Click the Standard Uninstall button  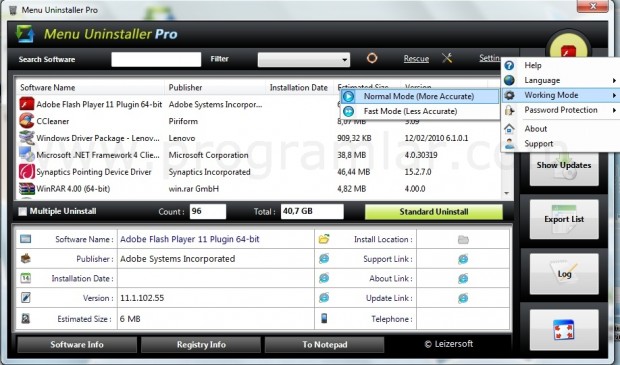tap(434, 212)
